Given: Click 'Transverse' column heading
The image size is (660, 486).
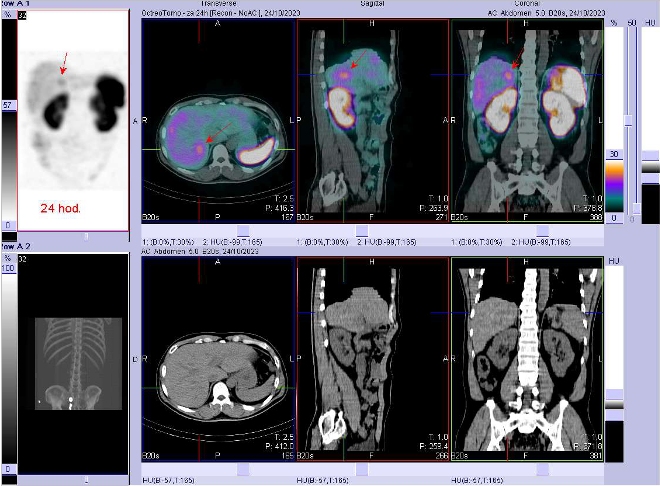Looking at the screenshot, I should [x=217, y=3].
